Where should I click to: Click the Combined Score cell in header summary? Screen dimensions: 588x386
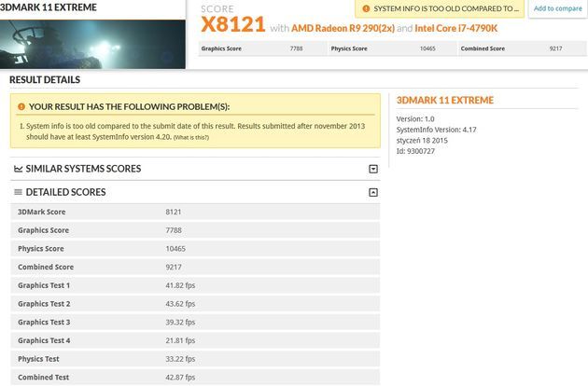click(522, 48)
